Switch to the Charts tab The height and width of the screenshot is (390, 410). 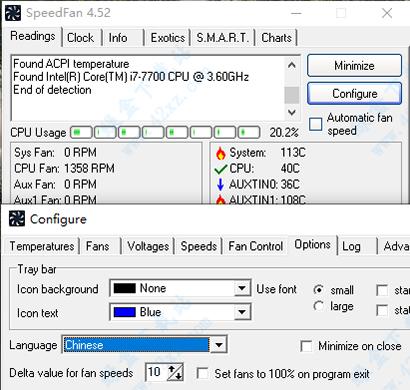tap(276, 38)
